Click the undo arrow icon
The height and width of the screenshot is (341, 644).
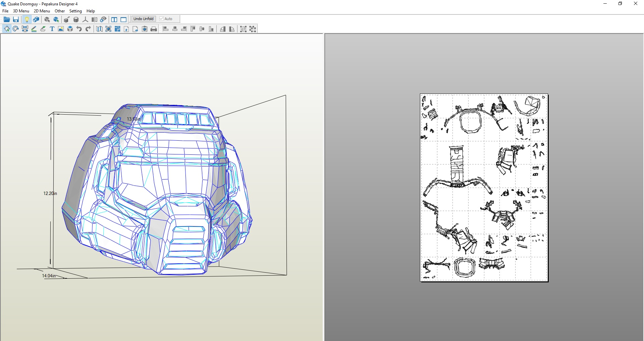[79, 29]
